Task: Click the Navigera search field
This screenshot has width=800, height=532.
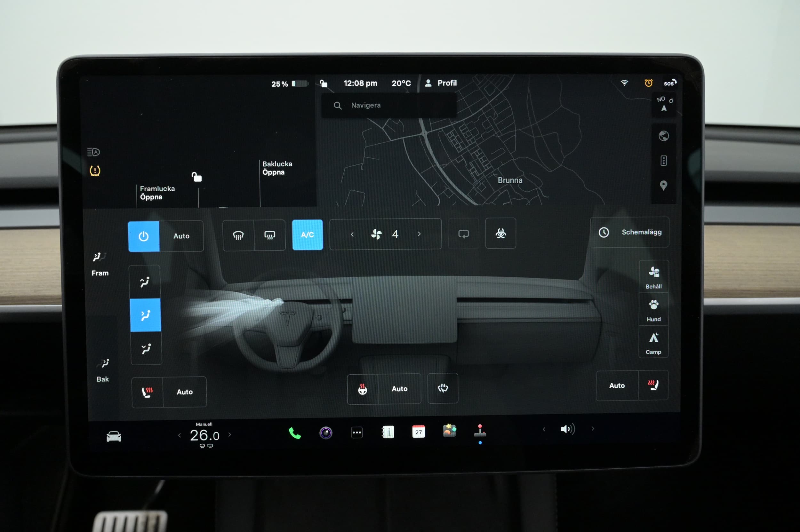Action: point(389,106)
